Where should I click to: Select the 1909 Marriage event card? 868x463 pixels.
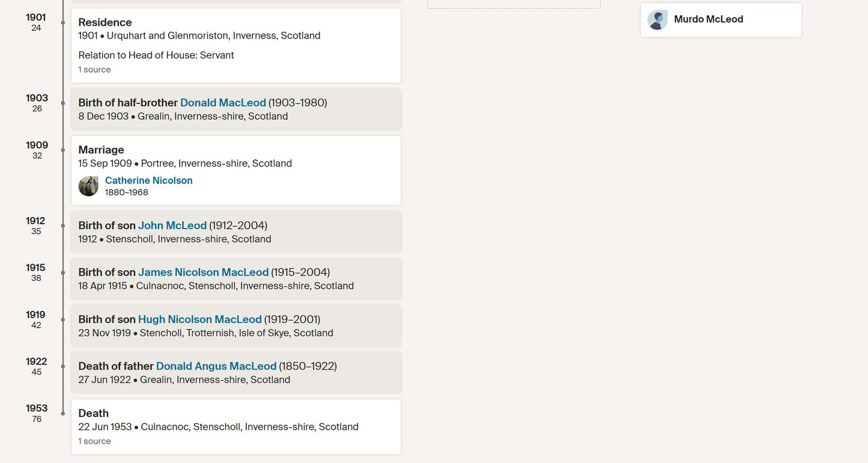[x=236, y=171]
